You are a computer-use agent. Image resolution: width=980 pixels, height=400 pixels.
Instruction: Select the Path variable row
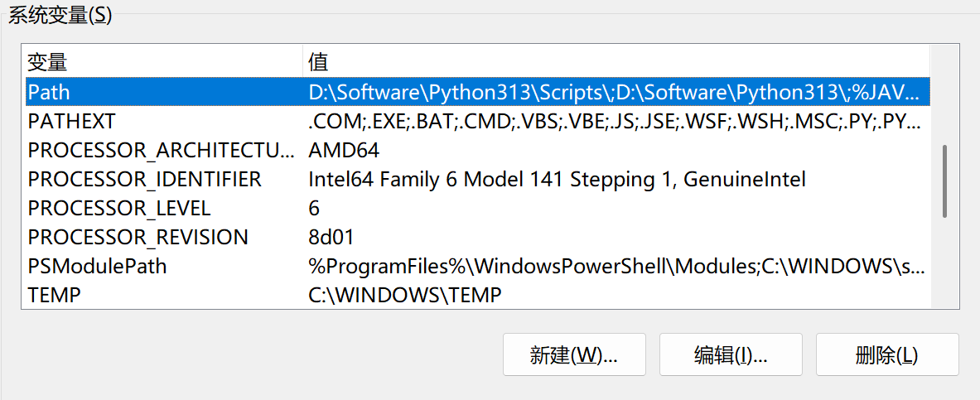[x=50, y=91]
